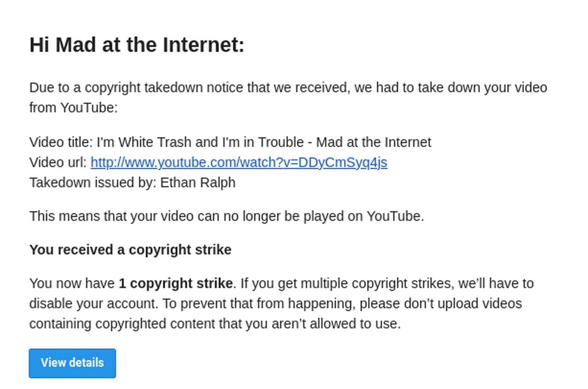Click the name "Ethan Ralph"
This screenshot has height=389, width=588.
pyautogui.click(x=198, y=183)
